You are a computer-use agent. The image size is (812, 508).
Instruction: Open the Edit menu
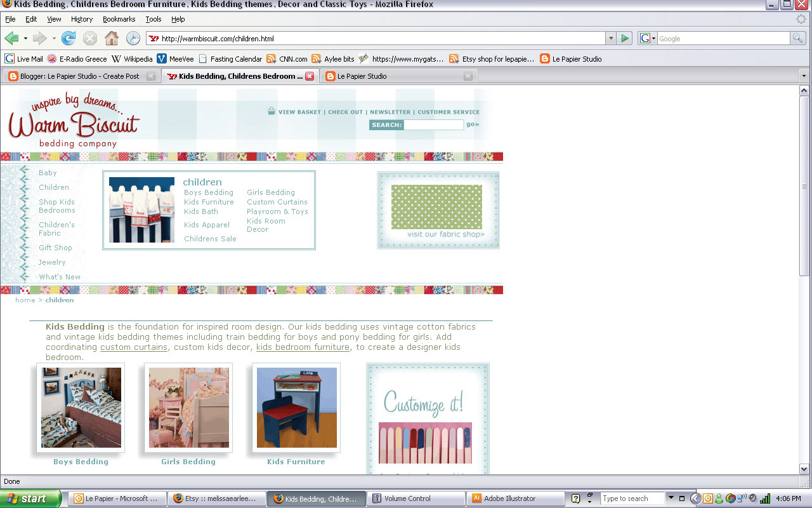click(x=31, y=19)
